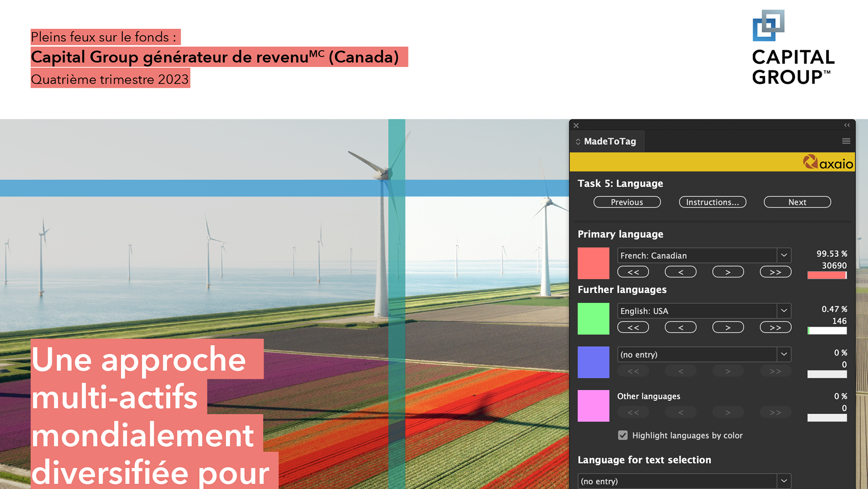
Task: Click the Primary language heading
Action: coord(621,234)
